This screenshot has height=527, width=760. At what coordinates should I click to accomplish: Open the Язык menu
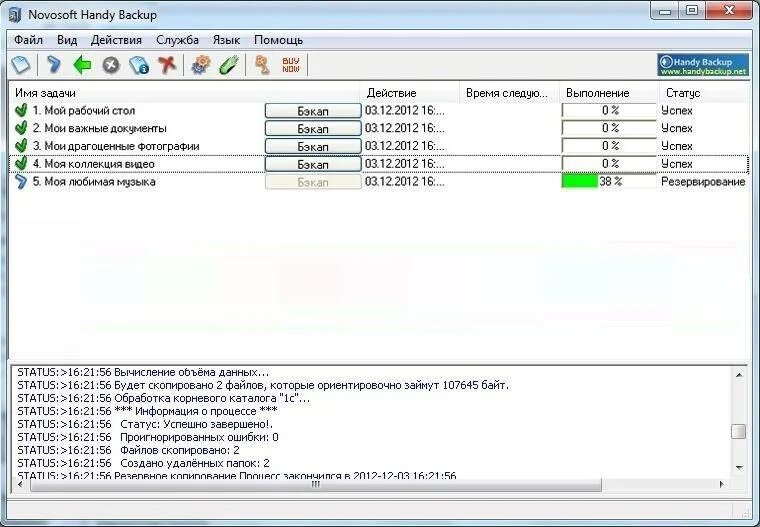coord(226,40)
